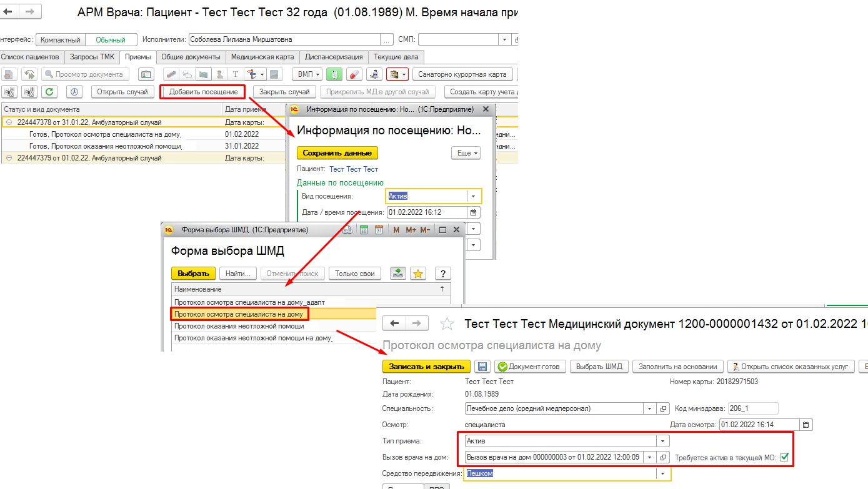The height and width of the screenshot is (489, 868).
Task: Select the Компактный interface mode
Action: (x=61, y=39)
